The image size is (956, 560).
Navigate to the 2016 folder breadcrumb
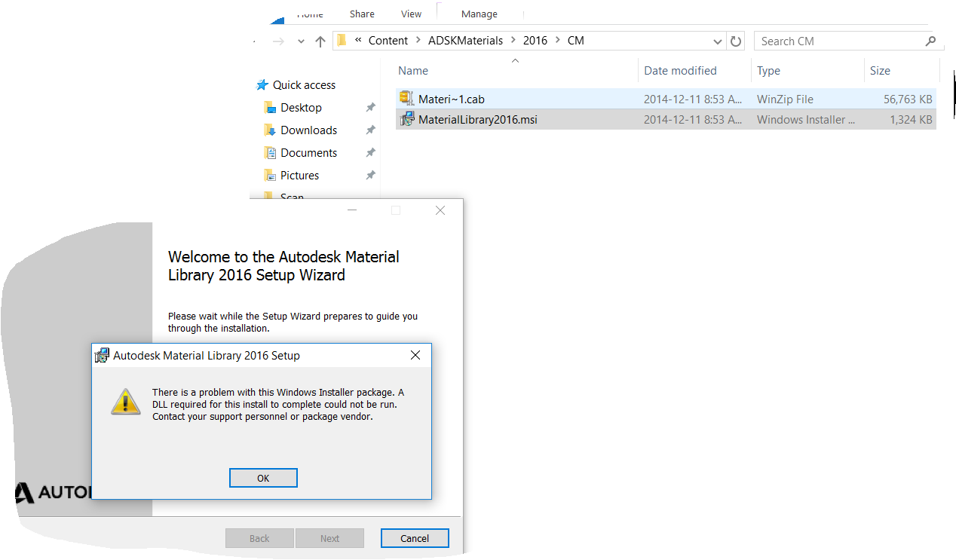535,41
